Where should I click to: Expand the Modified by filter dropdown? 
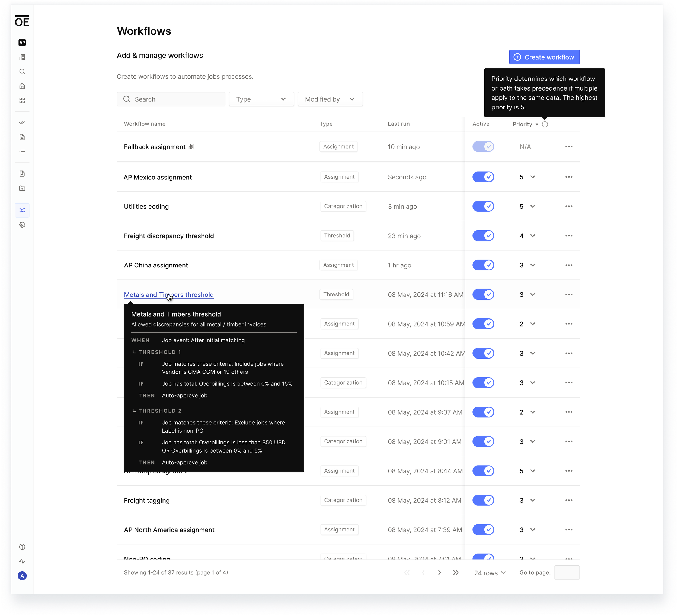(x=330, y=99)
